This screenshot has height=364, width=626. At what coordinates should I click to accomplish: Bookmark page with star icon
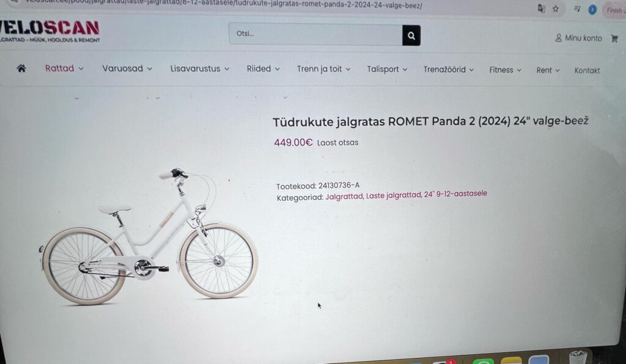coord(555,9)
